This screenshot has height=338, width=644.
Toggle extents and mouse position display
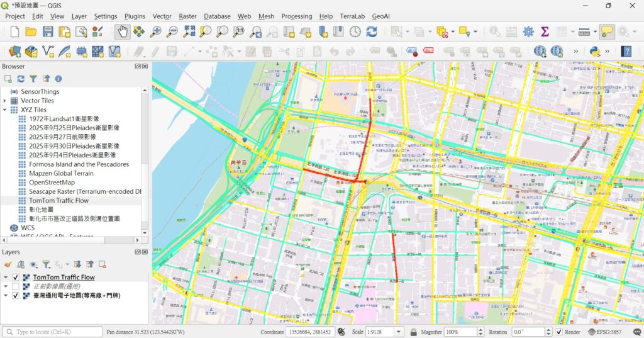(341, 332)
